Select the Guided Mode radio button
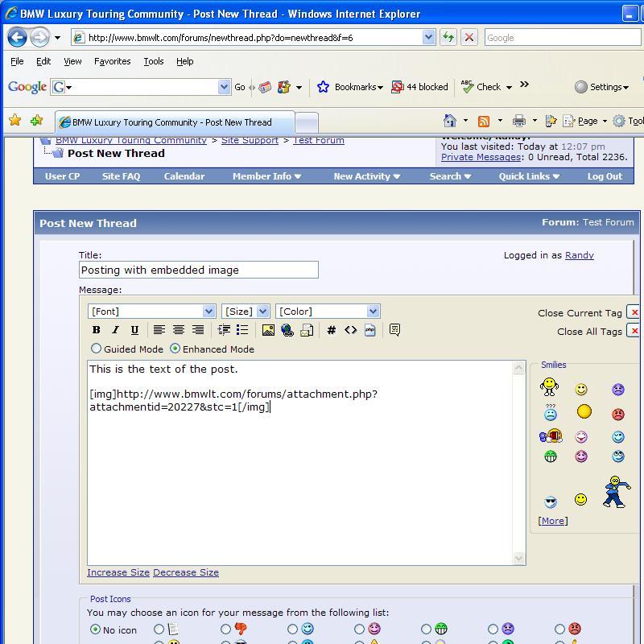Viewport: 644px width, 644px height. 96,349
